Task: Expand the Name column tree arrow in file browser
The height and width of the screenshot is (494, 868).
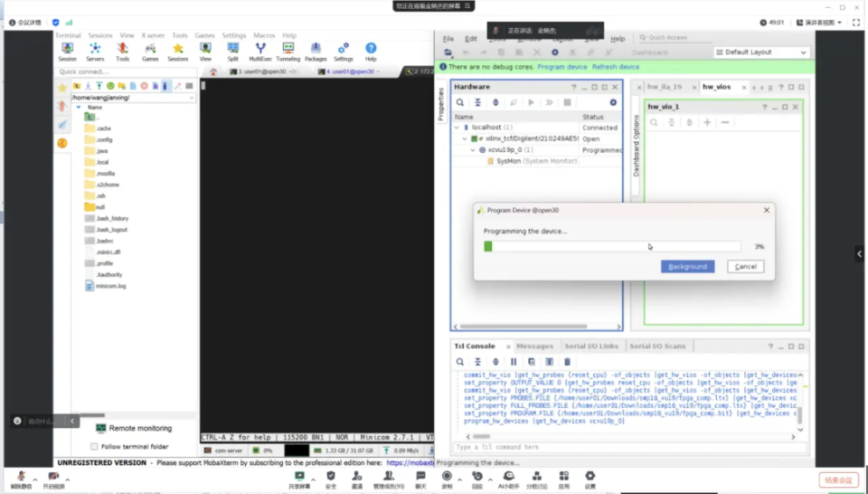Action: (79, 108)
